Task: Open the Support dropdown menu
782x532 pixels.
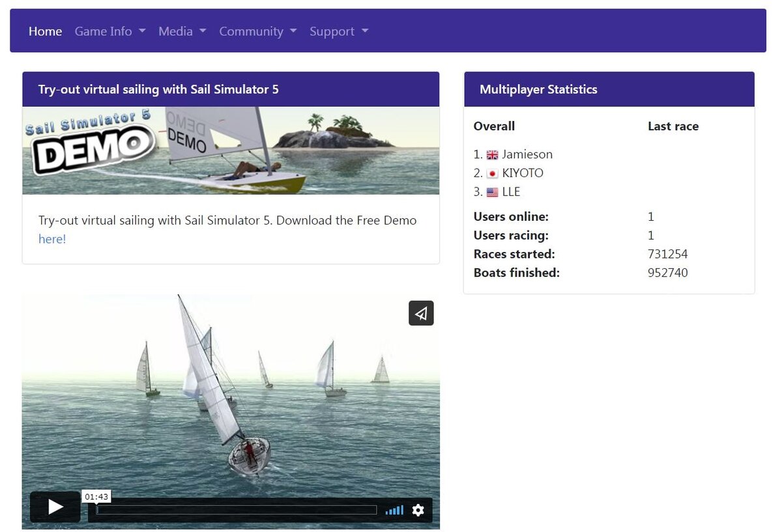Action: [x=339, y=31]
